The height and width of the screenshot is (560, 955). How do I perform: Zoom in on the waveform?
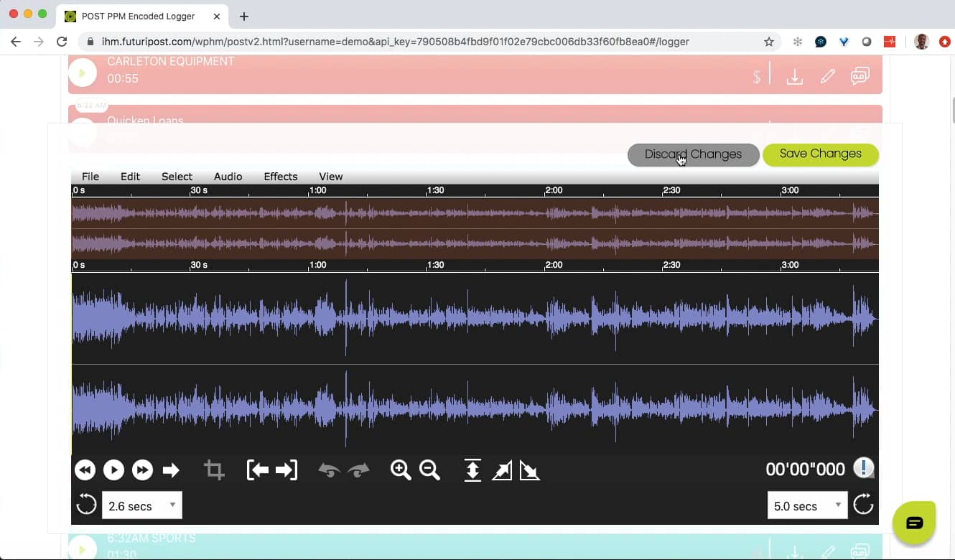pyautogui.click(x=401, y=470)
